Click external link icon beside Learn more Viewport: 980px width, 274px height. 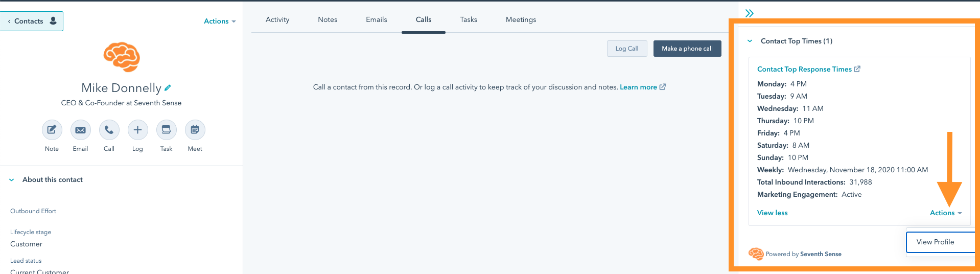(x=663, y=87)
